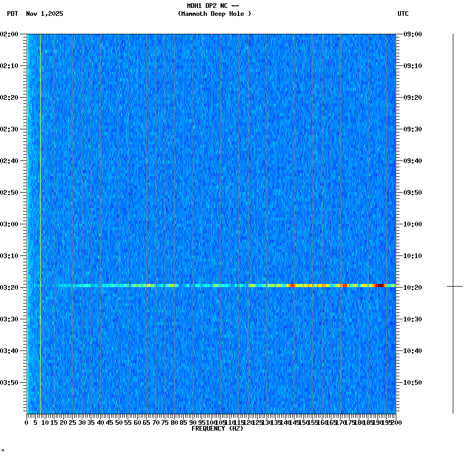This screenshot has height=456, width=476.
Task: Click center of the spectrogram plot area
Action: [x=210, y=223]
